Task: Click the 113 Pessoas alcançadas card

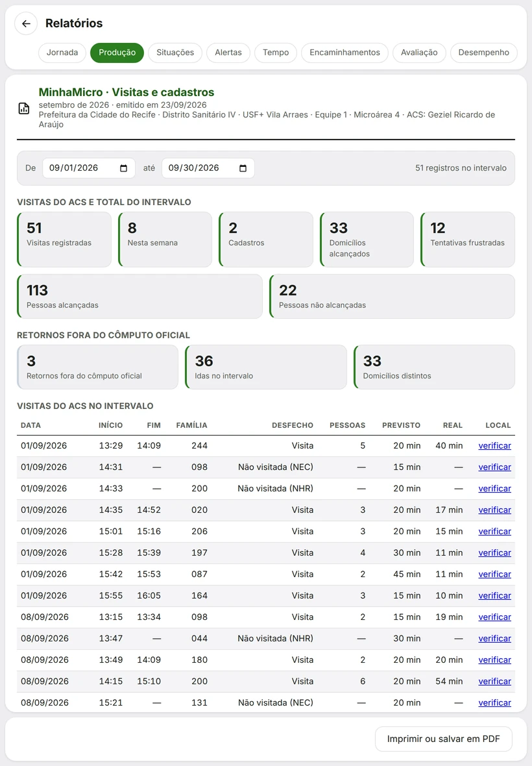Action: pyautogui.click(x=139, y=297)
